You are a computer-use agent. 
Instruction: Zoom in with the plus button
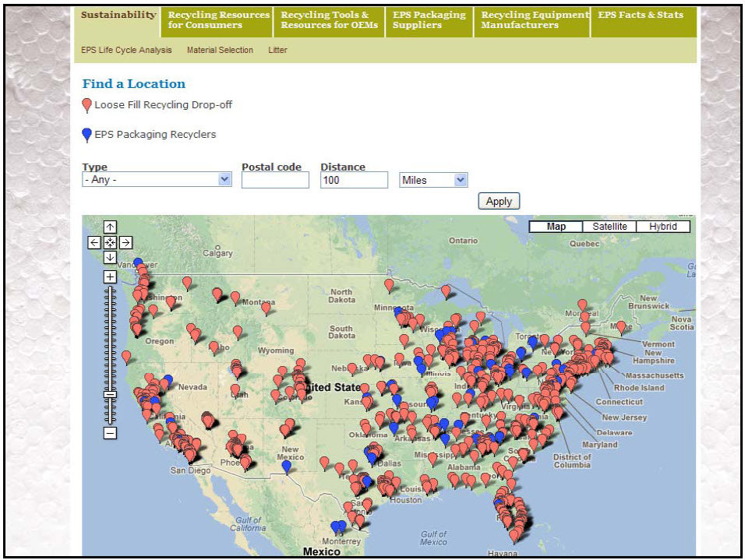[110, 277]
